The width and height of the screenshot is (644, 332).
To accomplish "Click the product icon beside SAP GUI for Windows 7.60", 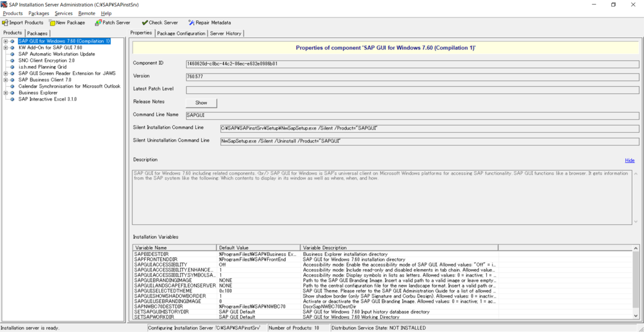I will (12, 41).
